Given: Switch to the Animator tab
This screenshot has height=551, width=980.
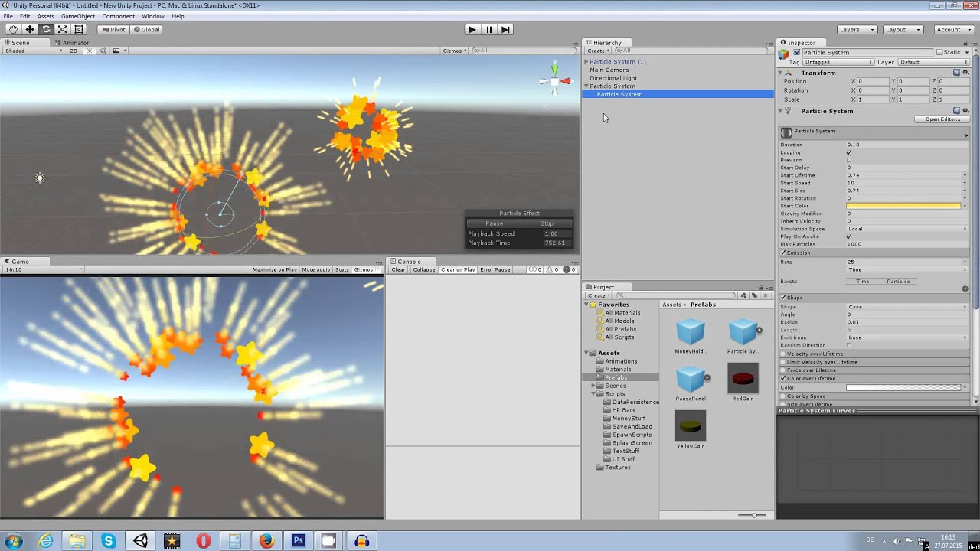Looking at the screenshot, I should (x=72, y=43).
